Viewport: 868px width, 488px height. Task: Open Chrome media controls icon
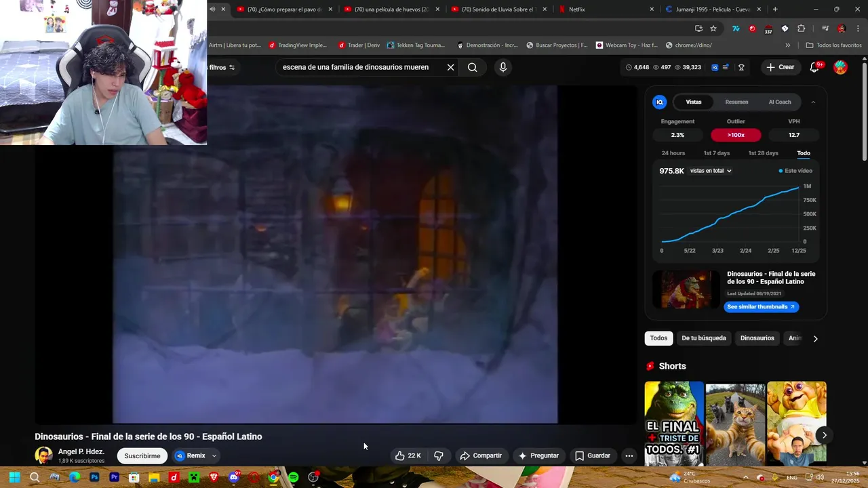point(825,28)
